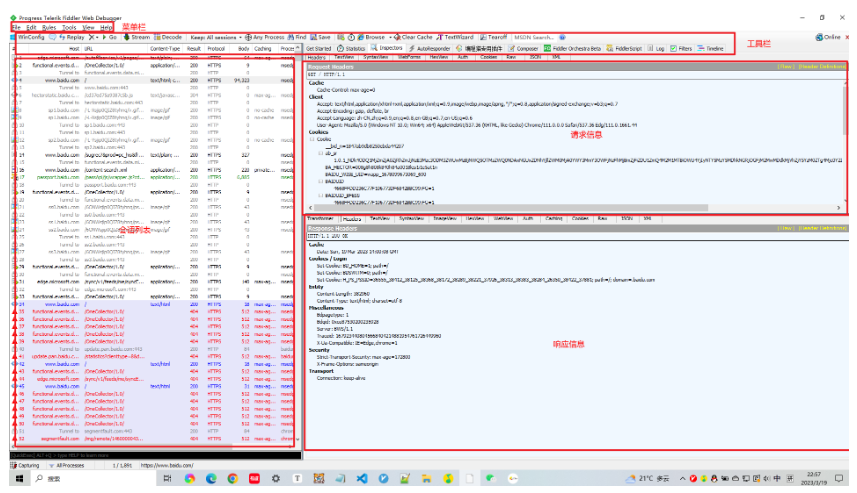This screenshot has height=493, width=857.
Task: Click the session list vertical scrollbar
Action: 298,243
